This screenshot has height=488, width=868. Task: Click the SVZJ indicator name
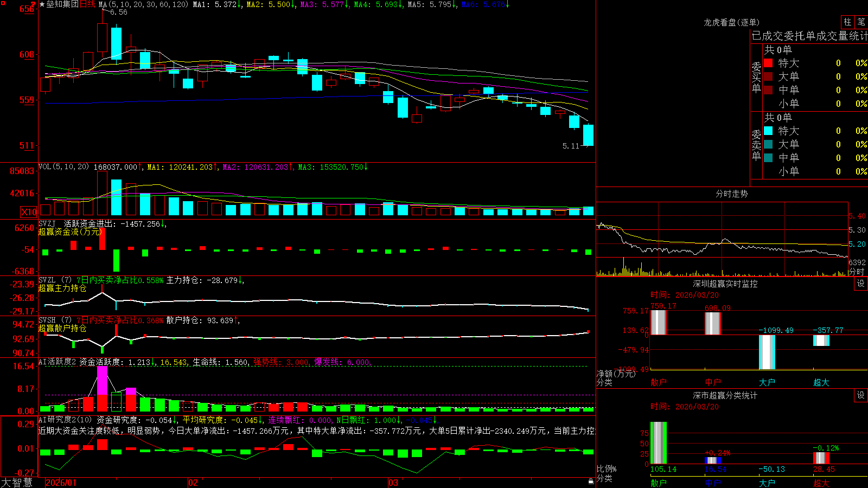47,223
